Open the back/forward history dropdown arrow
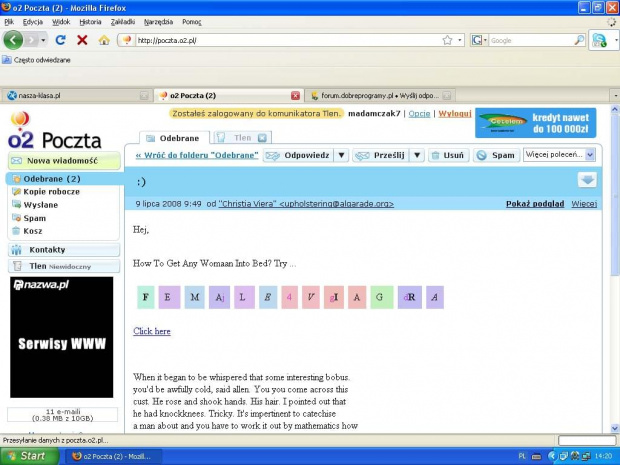Screen dimensions: 620x465 [43, 40]
